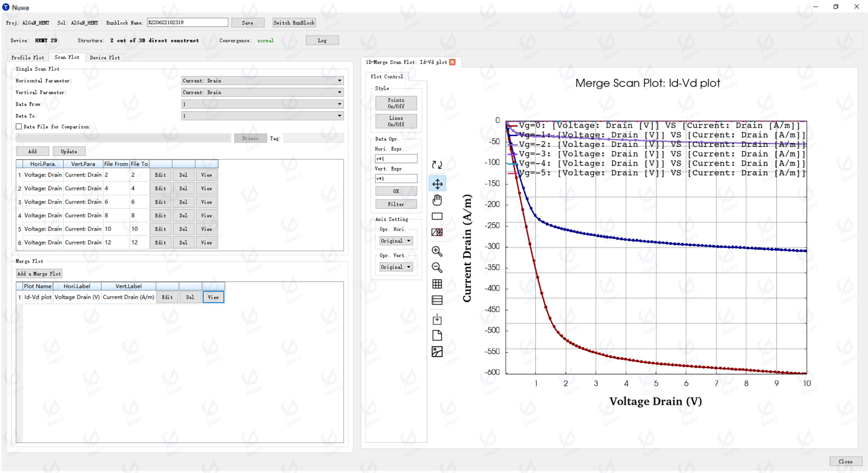Open Data To dropdown

tap(262, 116)
